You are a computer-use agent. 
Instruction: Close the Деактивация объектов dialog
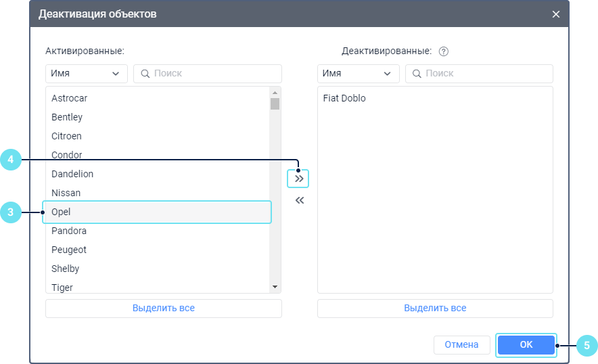pyautogui.click(x=556, y=14)
